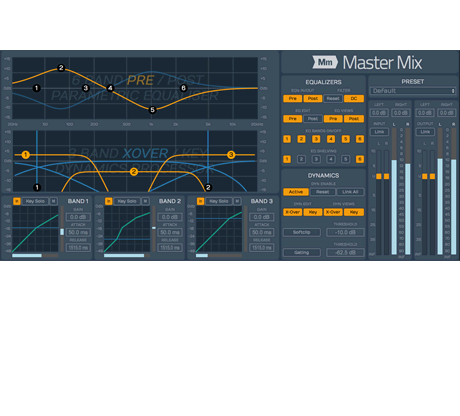Toggle the DC filter button

pyautogui.click(x=354, y=99)
